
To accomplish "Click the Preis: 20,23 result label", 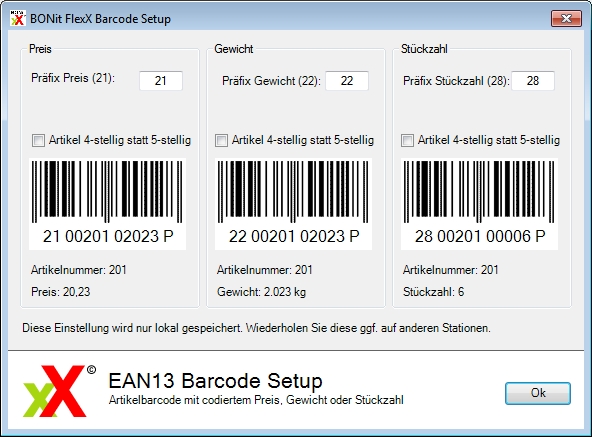I will click(61, 292).
